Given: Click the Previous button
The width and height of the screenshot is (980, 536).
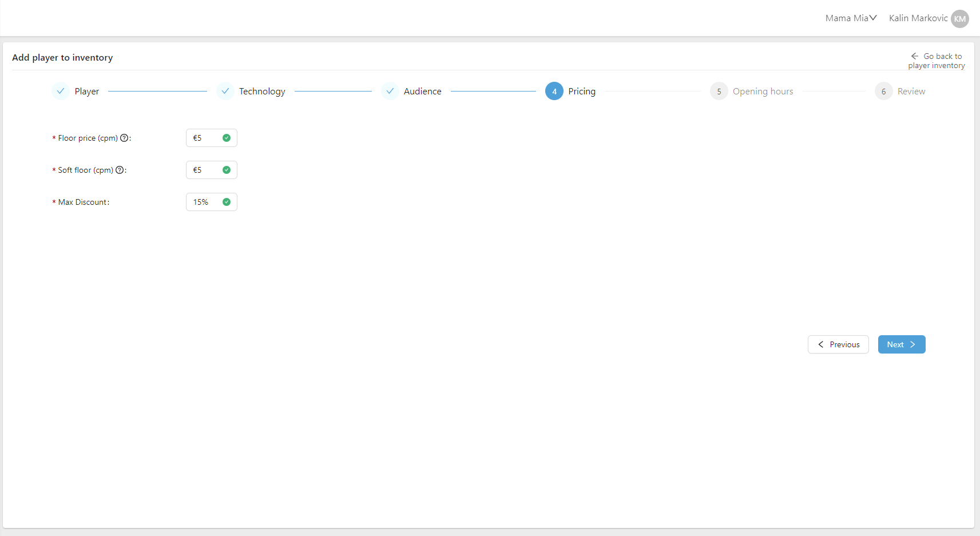Looking at the screenshot, I should tap(838, 344).
